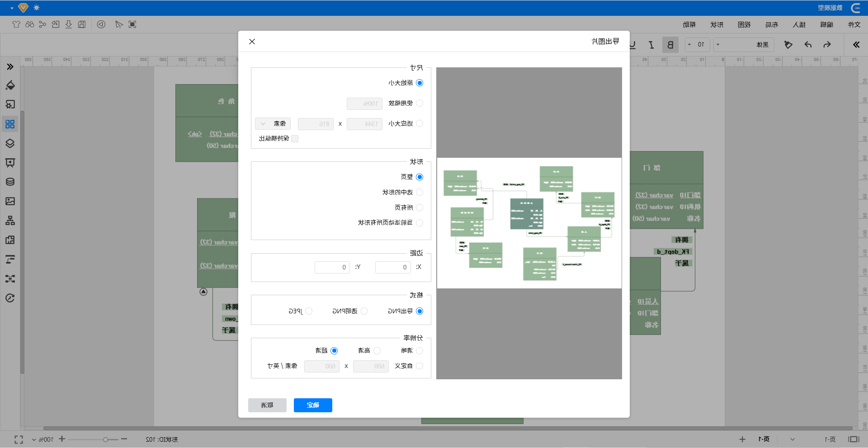Open the image picture sidebar icon
Viewport: 868px width, 448px height.
click(x=10, y=201)
